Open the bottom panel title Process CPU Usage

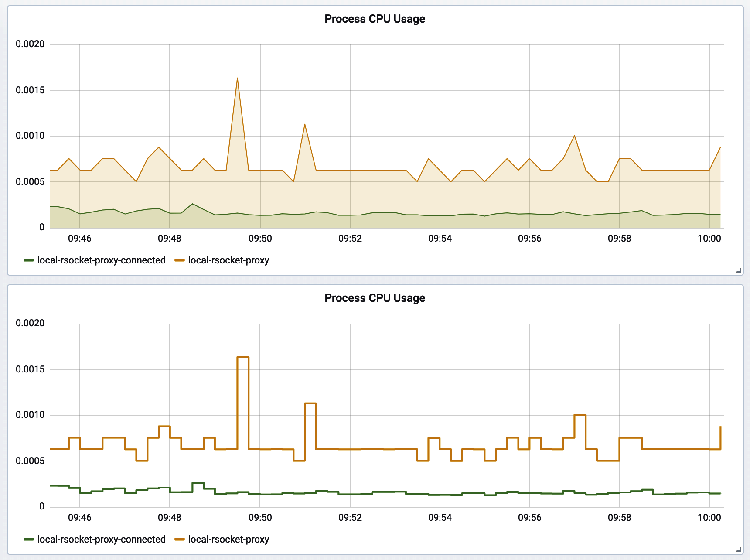pos(375,298)
